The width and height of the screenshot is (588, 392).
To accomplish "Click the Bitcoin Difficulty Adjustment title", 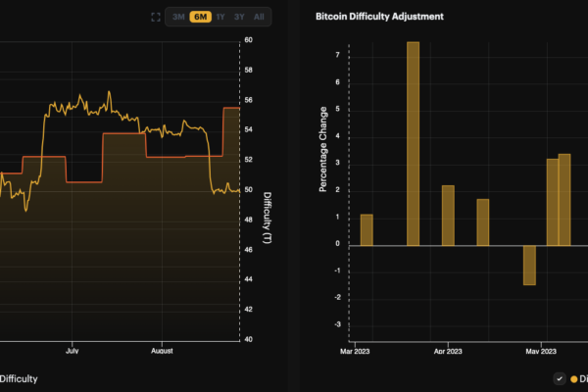I will click(x=379, y=17).
